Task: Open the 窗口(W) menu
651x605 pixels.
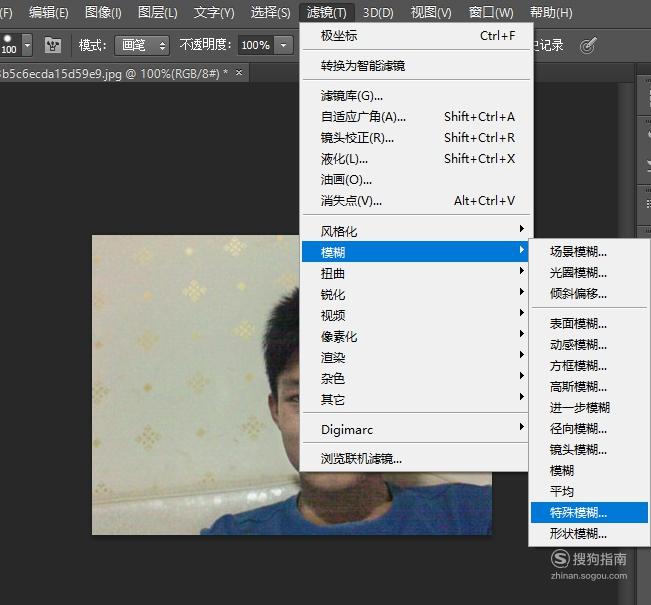Action: click(491, 12)
